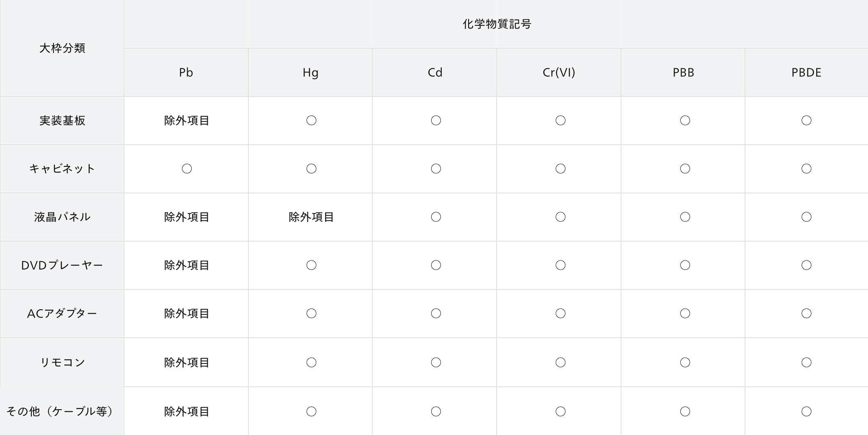Screen dimensions: 868x435
Task: Click the PBDE column header
Action: (807, 72)
